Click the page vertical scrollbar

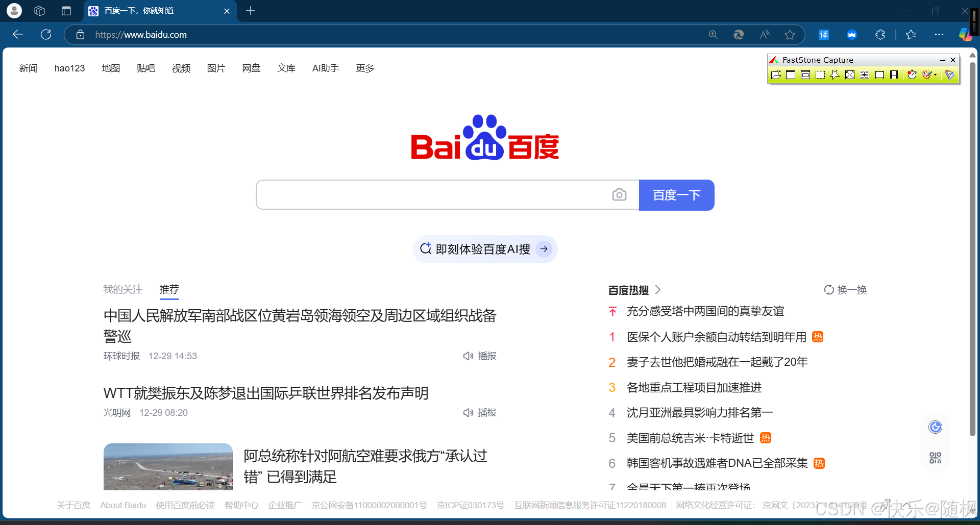972,250
